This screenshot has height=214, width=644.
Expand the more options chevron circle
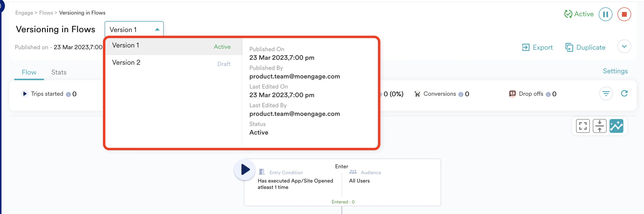[624, 46]
